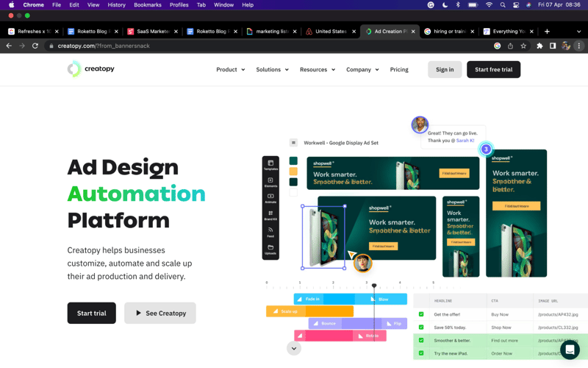
Task: Select the Animate tool in the editor sidebar
Action: coord(270,198)
